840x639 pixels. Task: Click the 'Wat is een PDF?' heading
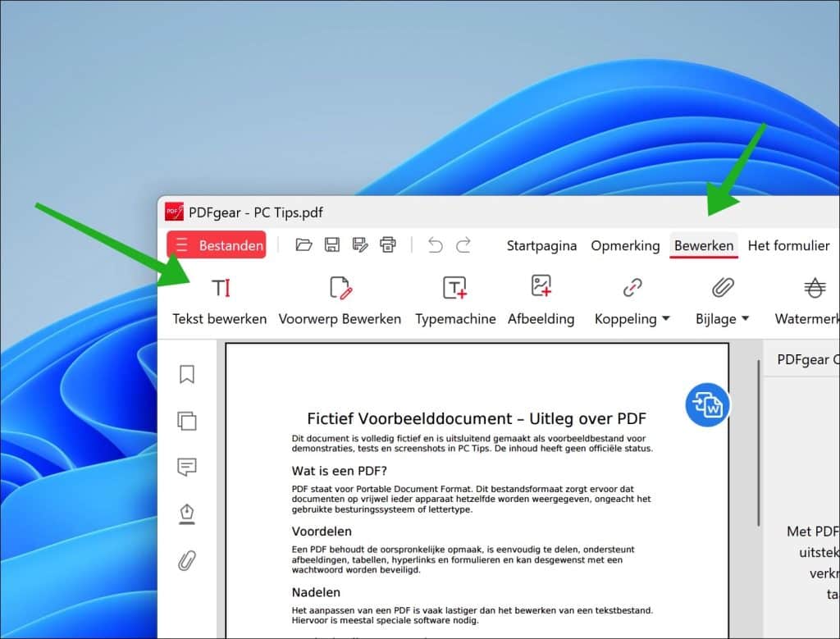[x=339, y=471]
